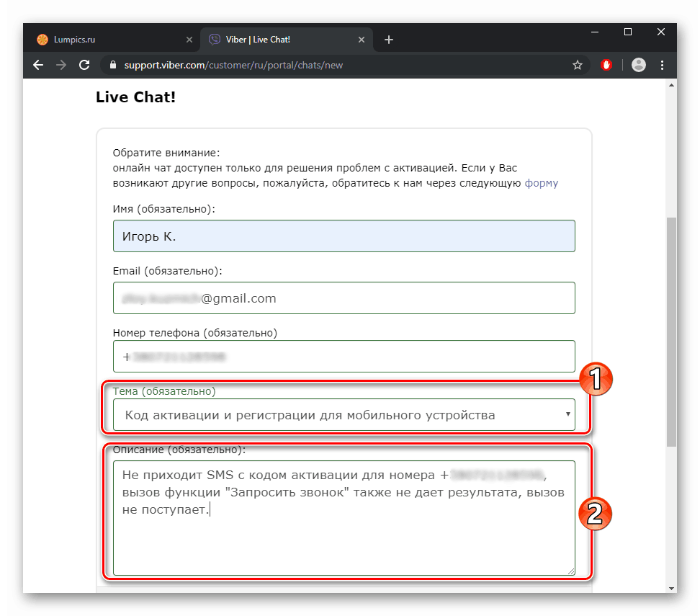Follow the 'форму' link
Screen dimensions: 700x616
click(541, 183)
